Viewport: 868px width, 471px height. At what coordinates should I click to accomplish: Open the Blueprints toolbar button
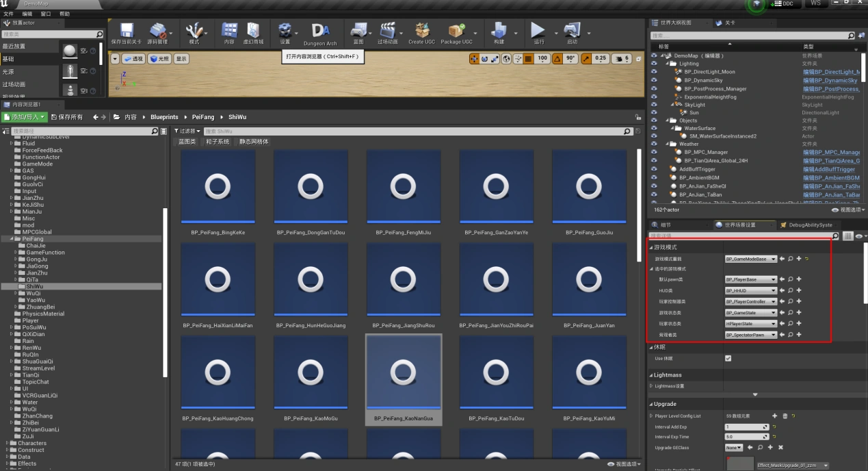click(358, 31)
